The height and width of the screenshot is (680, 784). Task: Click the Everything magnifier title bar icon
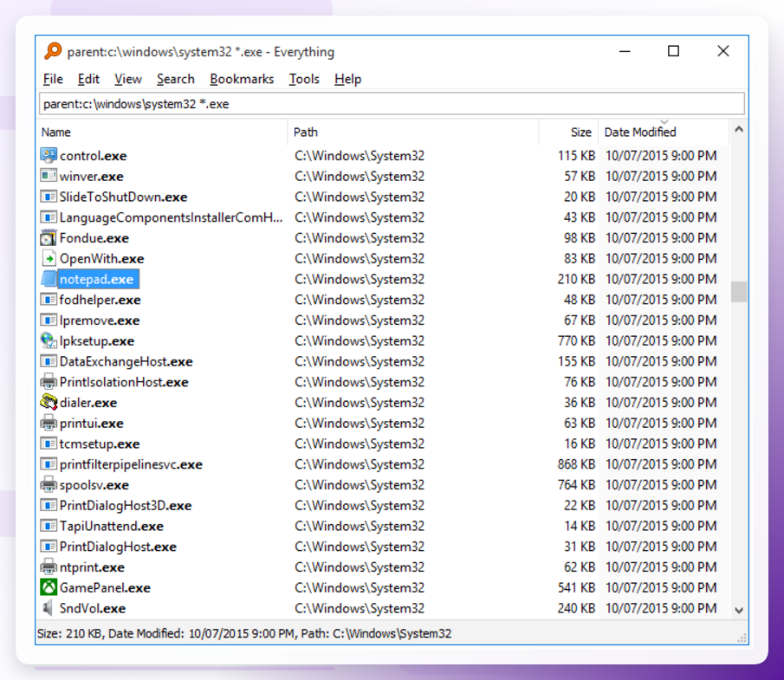click(x=53, y=51)
